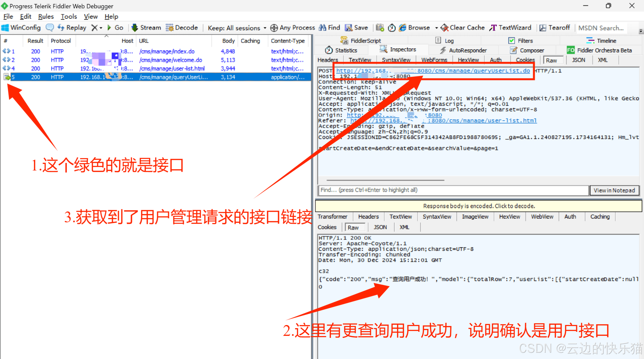
Task: Click the screenshot camera toolbar icon
Action: [380, 27]
